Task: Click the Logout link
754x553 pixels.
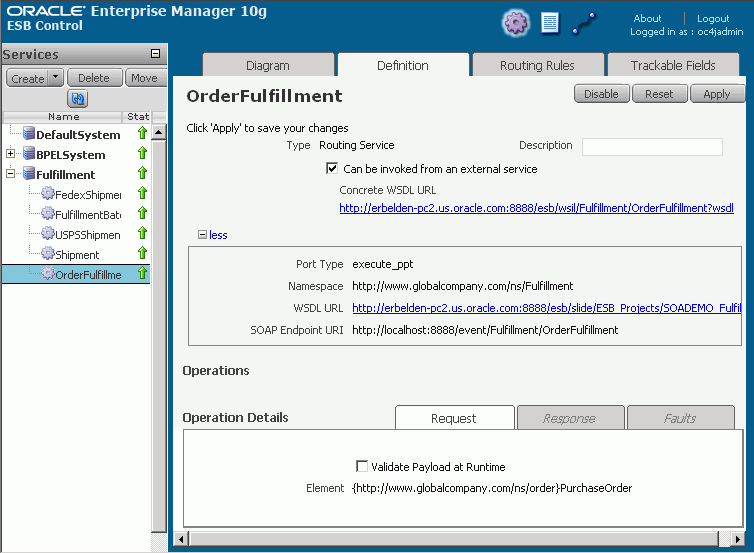Action: click(713, 18)
